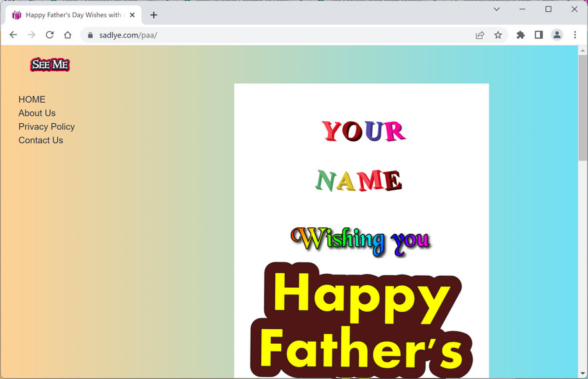588x379 pixels.
Task: Click the See Me site logo
Action: point(50,65)
